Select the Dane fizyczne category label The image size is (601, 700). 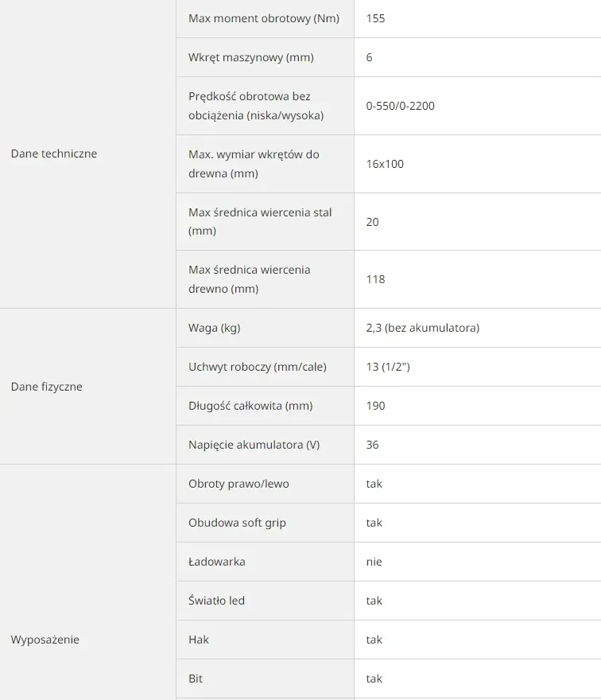click(46, 387)
